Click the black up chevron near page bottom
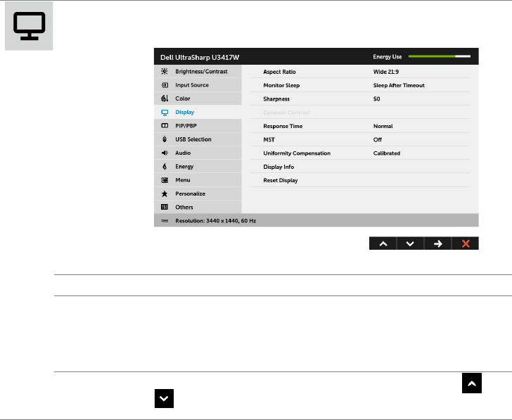Screen dimensions: 512x420 pyautogui.click(x=471, y=383)
